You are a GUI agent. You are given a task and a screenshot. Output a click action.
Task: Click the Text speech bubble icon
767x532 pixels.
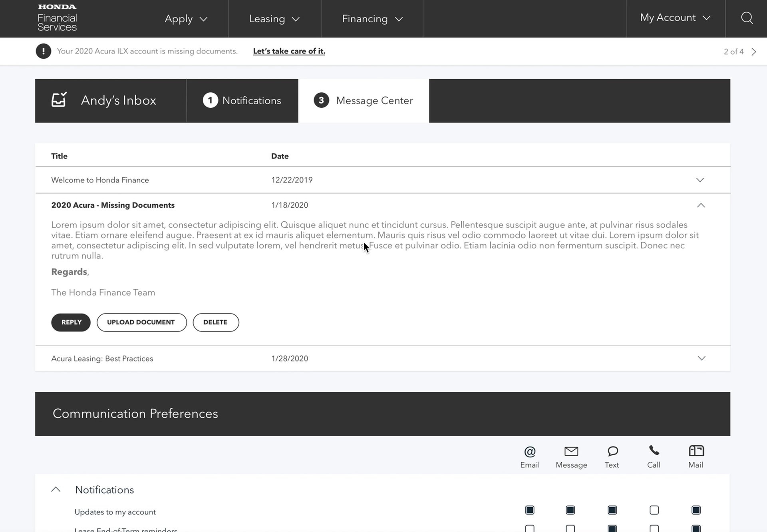(612, 451)
